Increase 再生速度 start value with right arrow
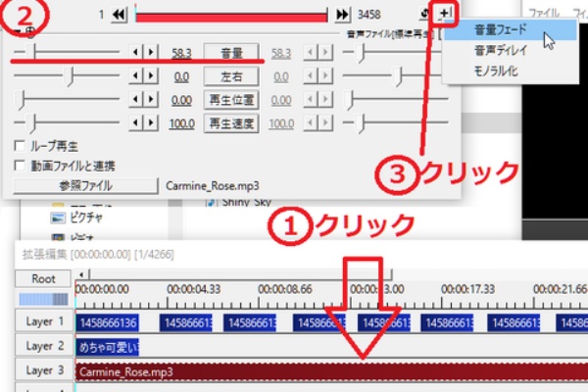The image size is (588, 392). (151, 123)
